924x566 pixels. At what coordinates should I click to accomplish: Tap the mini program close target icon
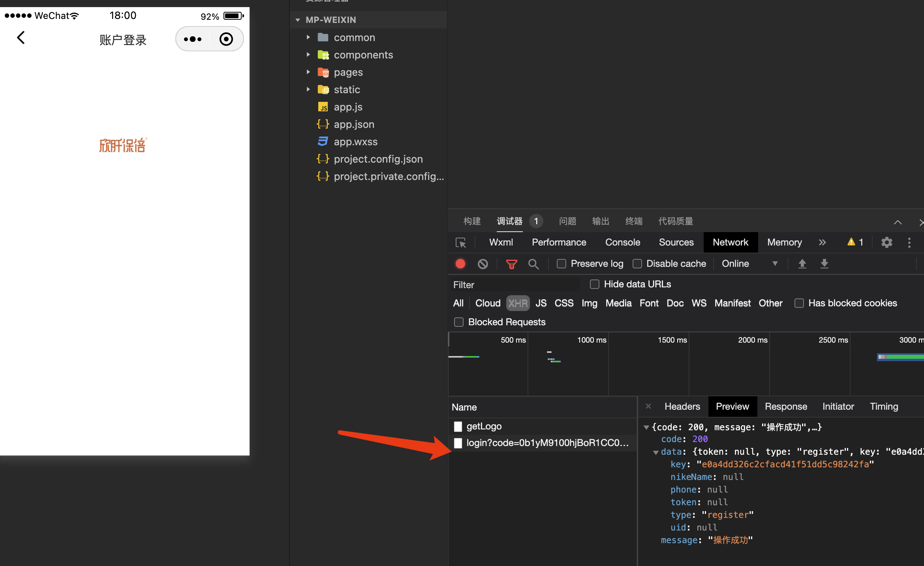pos(226,39)
